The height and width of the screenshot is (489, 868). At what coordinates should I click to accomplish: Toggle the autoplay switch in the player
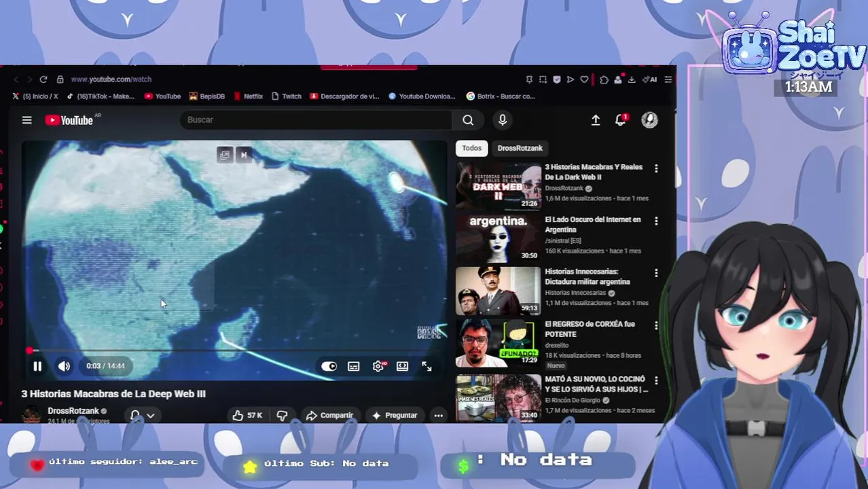(329, 366)
